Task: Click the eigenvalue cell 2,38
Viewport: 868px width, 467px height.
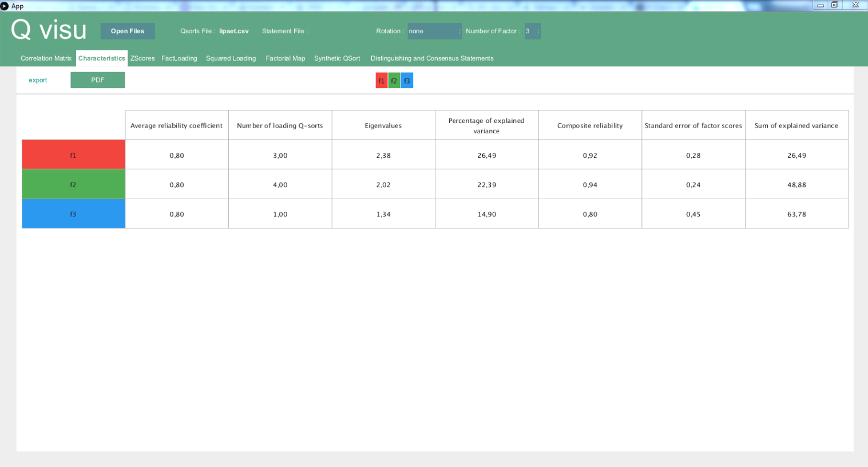Action: [383, 155]
